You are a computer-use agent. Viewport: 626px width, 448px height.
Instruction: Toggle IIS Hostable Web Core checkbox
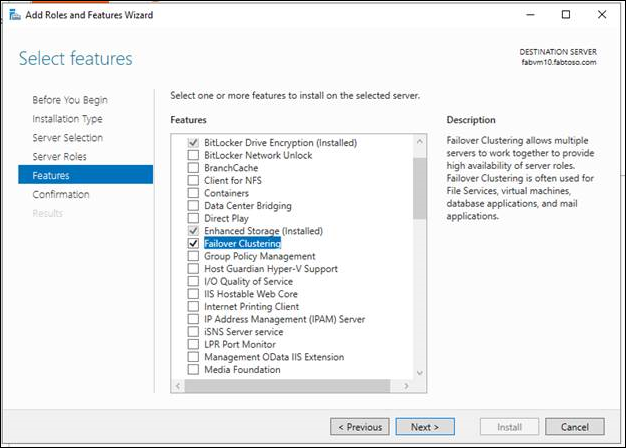[194, 294]
